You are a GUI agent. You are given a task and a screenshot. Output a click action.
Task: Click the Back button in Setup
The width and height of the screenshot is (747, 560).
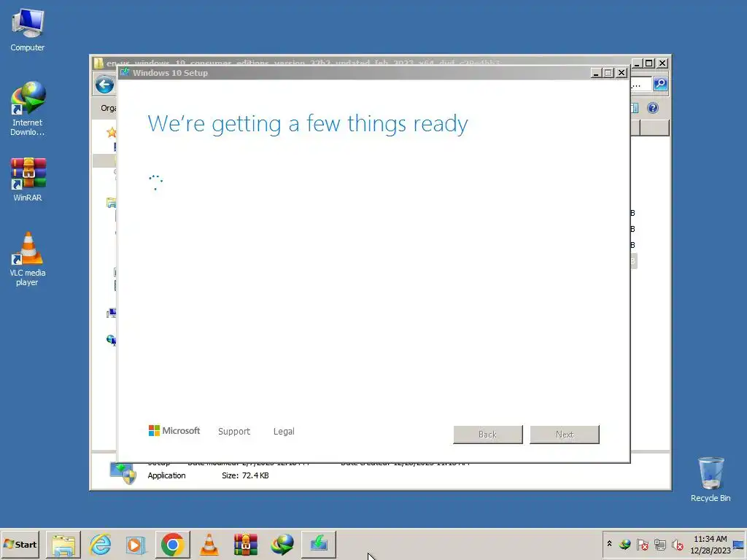tap(488, 435)
